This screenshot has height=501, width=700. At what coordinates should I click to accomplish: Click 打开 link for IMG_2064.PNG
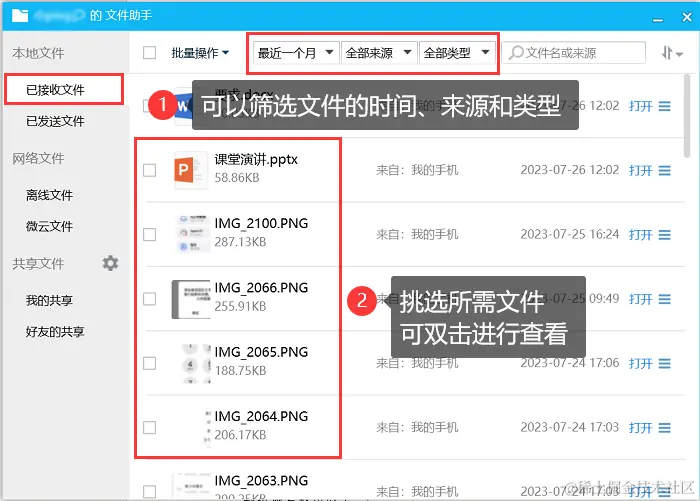(x=641, y=428)
